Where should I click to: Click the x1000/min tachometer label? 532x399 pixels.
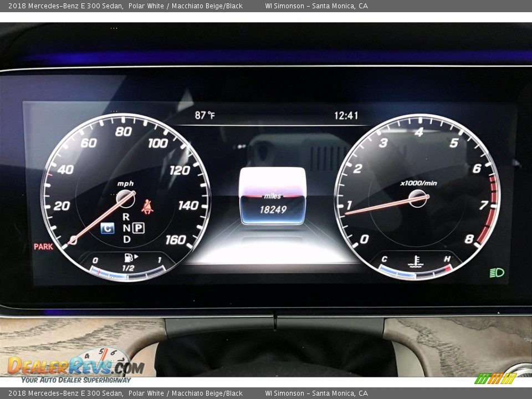click(419, 183)
